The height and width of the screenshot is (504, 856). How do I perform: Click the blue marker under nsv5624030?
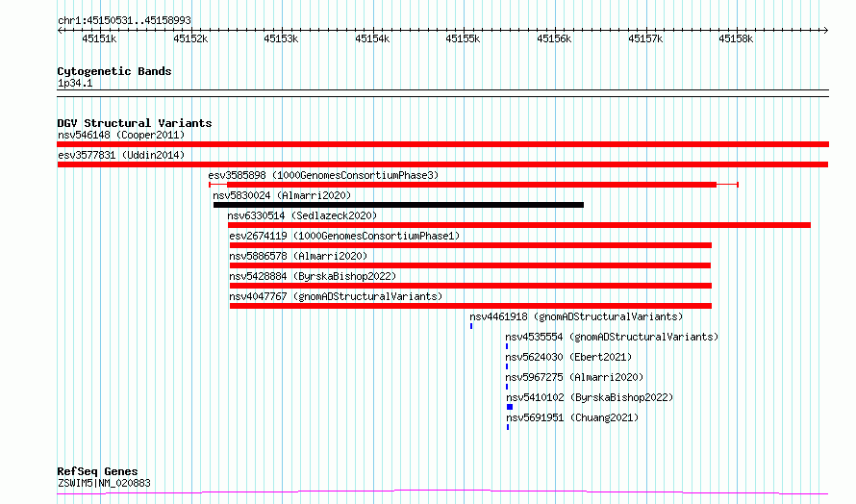point(507,366)
